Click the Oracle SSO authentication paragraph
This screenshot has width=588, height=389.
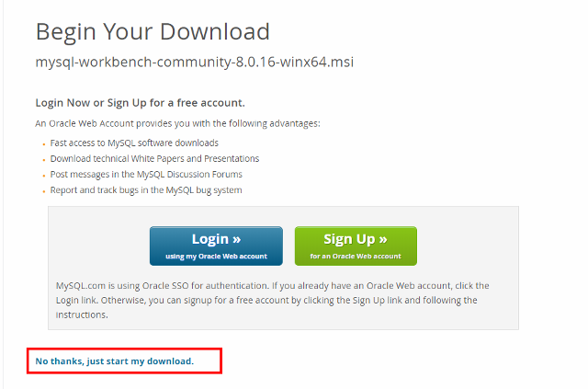pos(272,300)
